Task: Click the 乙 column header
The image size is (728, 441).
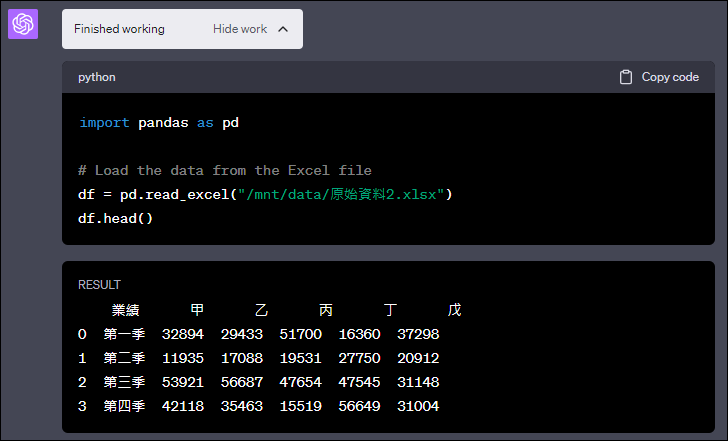Action: [261, 310]
